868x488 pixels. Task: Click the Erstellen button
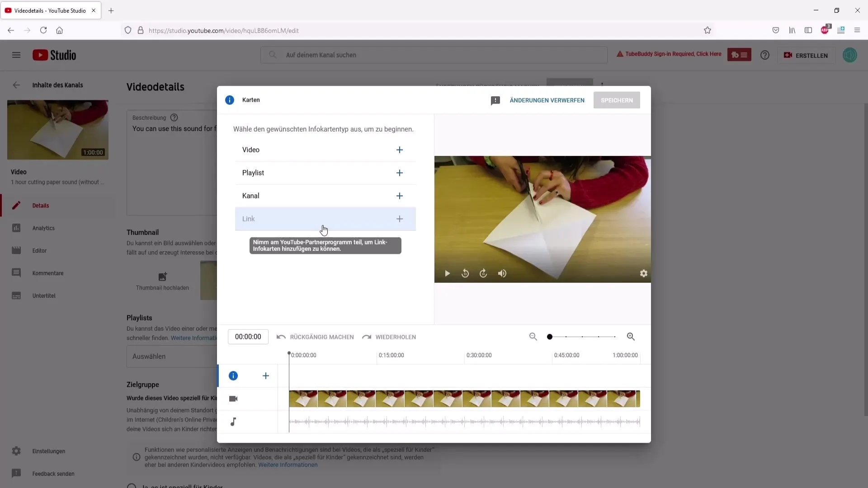click(806, 55)
